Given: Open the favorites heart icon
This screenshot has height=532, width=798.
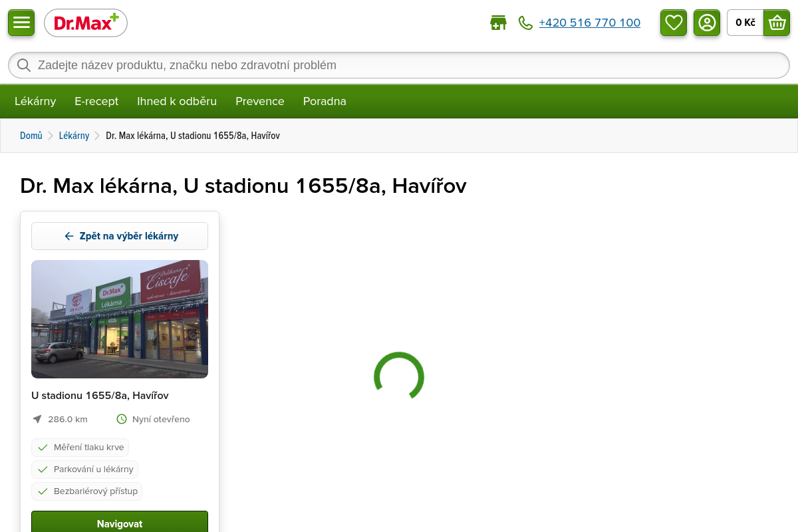Looking at the screenshot, I should click(674, 23).
